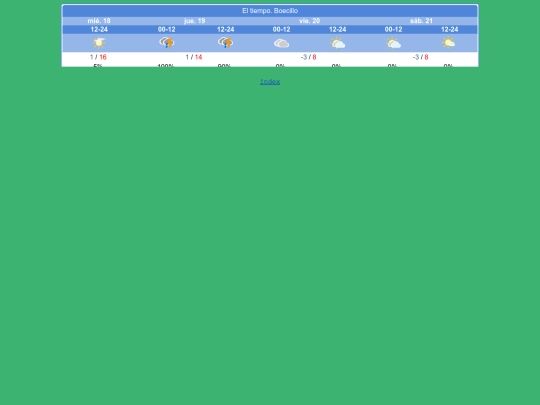Click the sunny icon for mié. 18
The image size is (540, 405).
[x=99, y=43]
